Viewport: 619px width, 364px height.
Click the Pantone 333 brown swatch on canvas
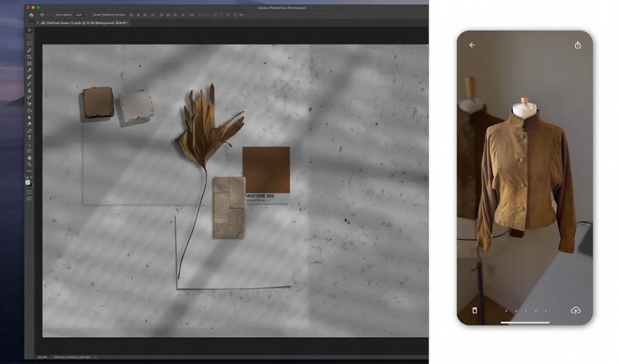[266, 170]
